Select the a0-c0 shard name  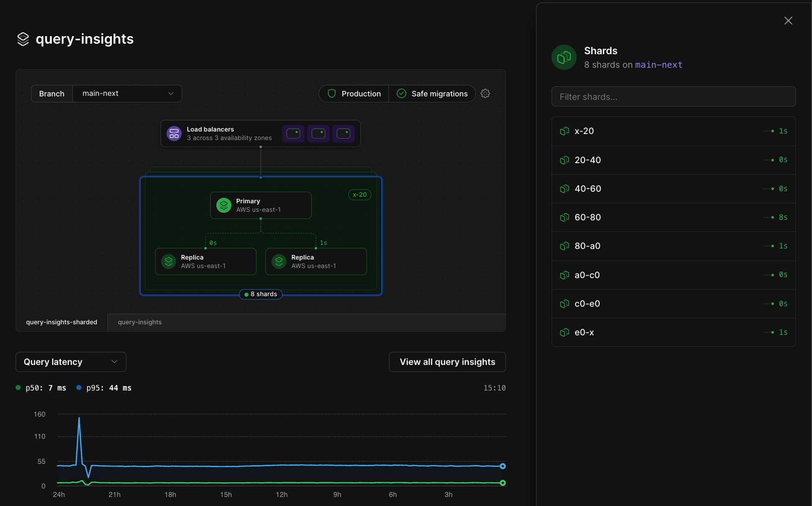(587, 275)
